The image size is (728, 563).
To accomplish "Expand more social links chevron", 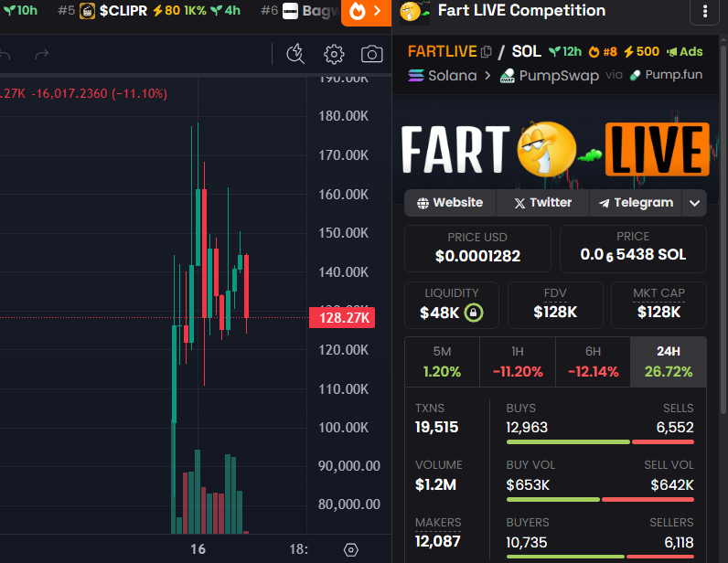I will click(694, 203).
